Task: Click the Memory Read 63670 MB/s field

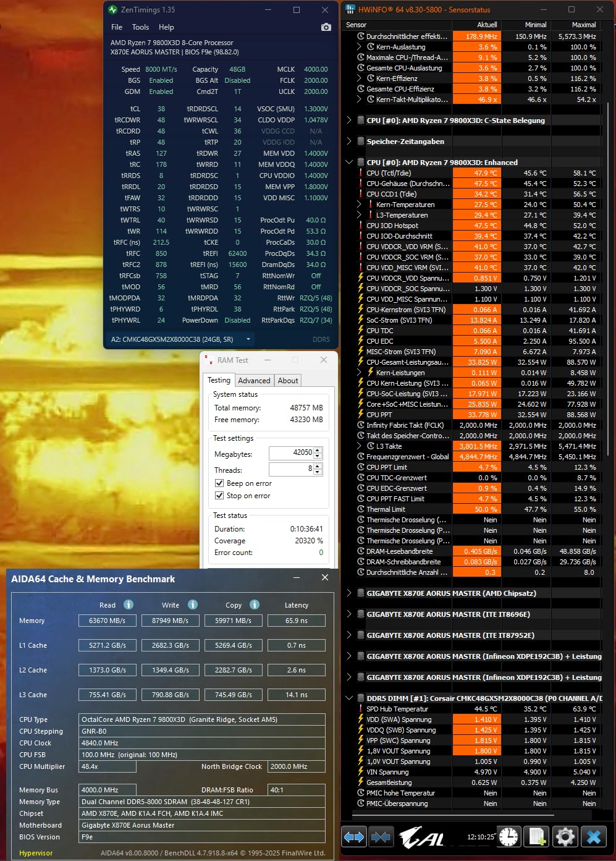Action: point(108,621)
